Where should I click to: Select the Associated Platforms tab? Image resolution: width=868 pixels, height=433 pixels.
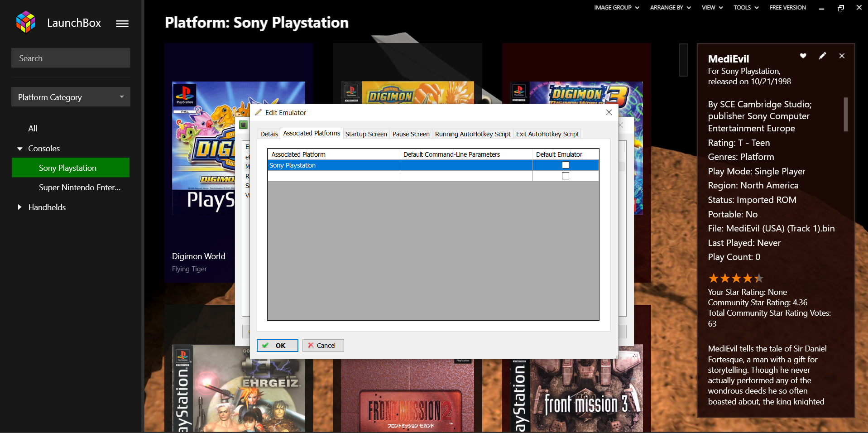(x=312, y=133)
